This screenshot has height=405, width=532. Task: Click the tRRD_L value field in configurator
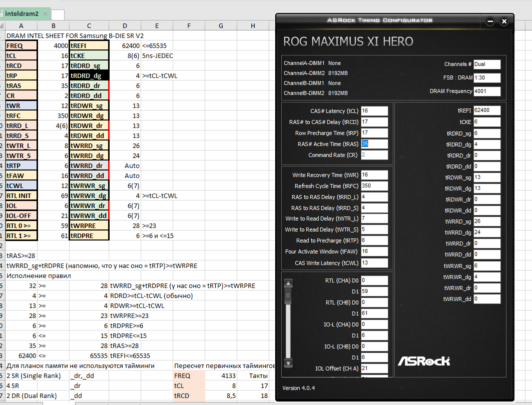pyautogui.click(x=374, y=197)
